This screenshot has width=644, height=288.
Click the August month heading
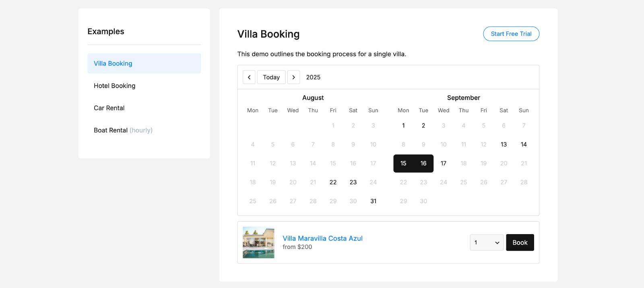pyautogui.click(x=313, y=98)
